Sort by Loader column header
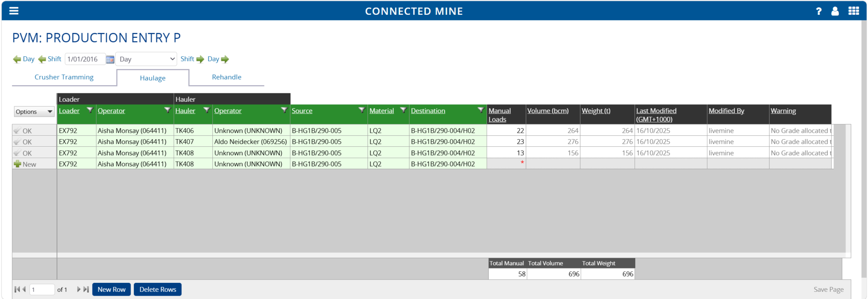The image size is (868, 299). click(69, 111)
